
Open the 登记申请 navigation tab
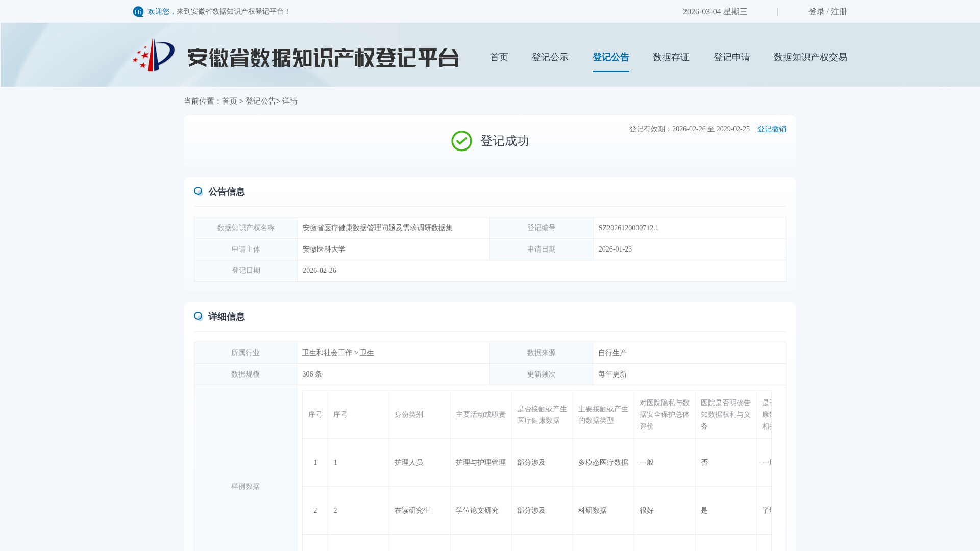click(731, 57)
